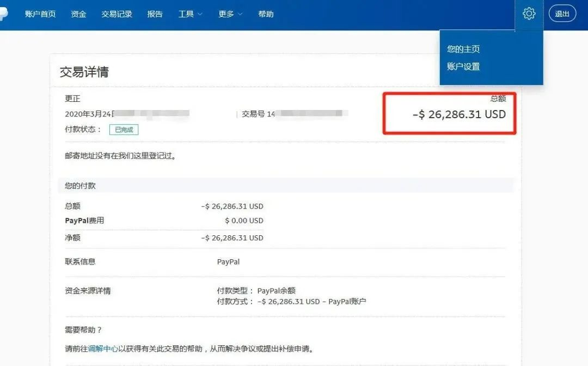Select 您的主页 from settings dropdown
Screen dimensions: 588x366
[x=463, y=49]
